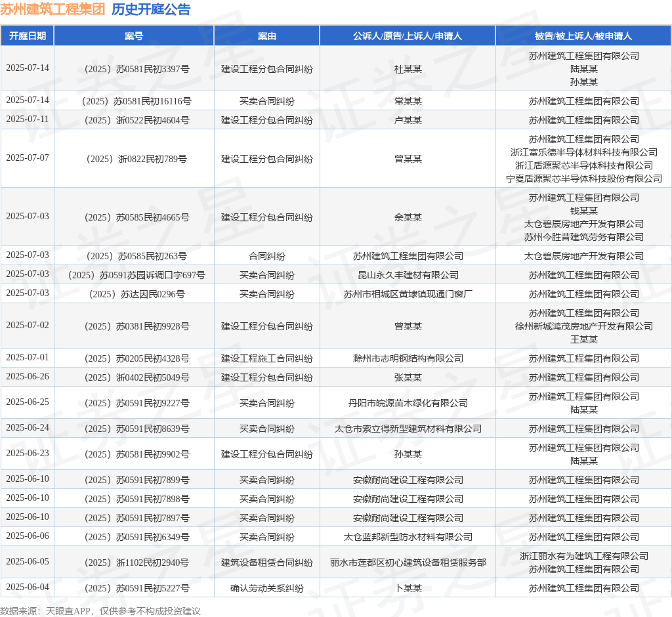Select case number (2025)苏达因民0296号
The image size is (672, 617).
tap(136, 294)
